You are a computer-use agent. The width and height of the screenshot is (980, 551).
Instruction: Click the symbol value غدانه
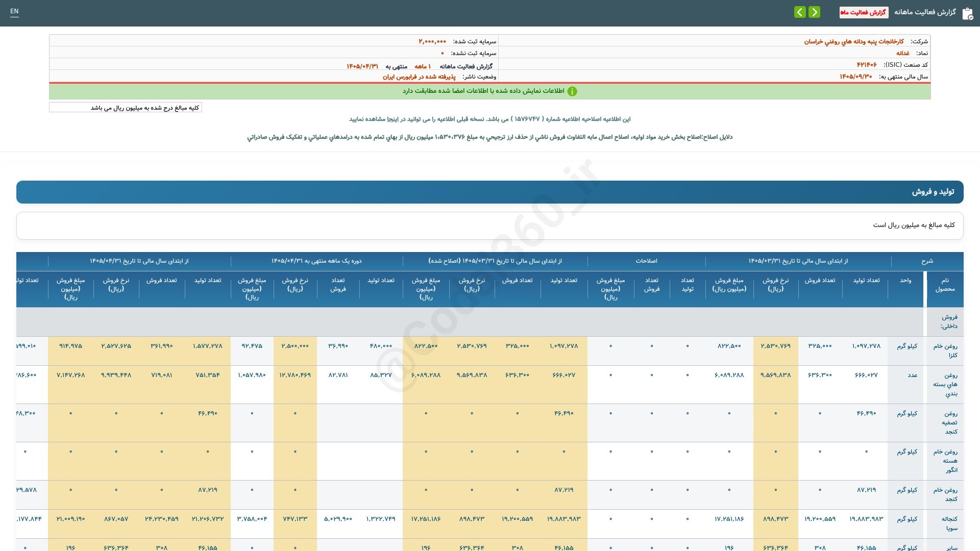pos(903,53)
